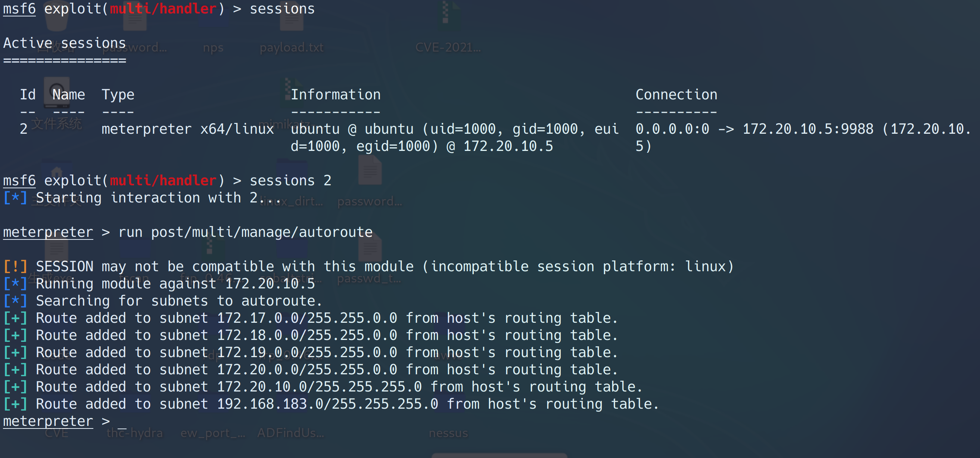Click the underlined meterpreter prompt on the last line
980x458 pixels.
(x=48, y=421)
